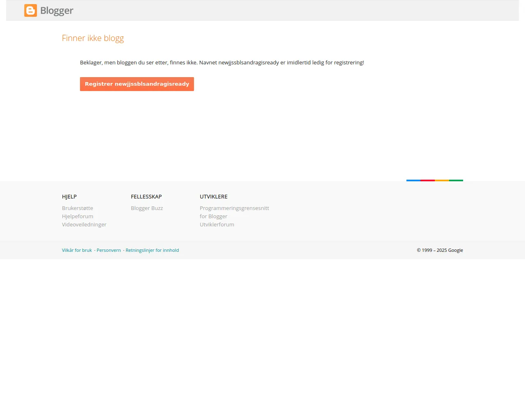Click the blue segment of the color bar
525x420 pixels.
tap(413, 180)
